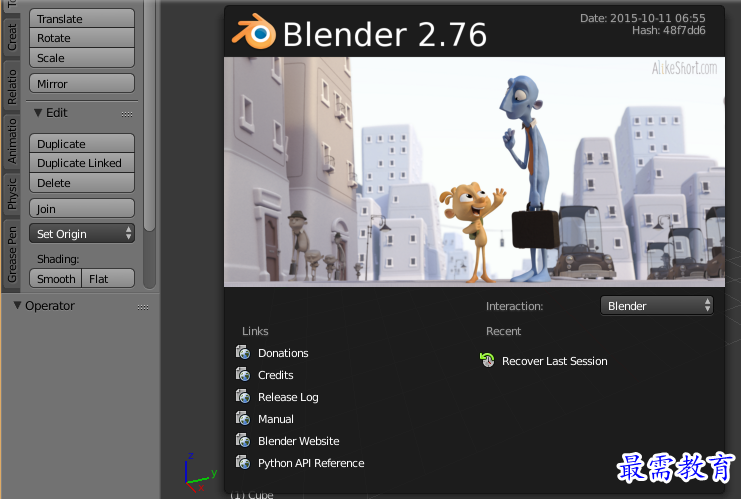
Task: Collapse the Operator panel
Action: [x=17, y=305]
